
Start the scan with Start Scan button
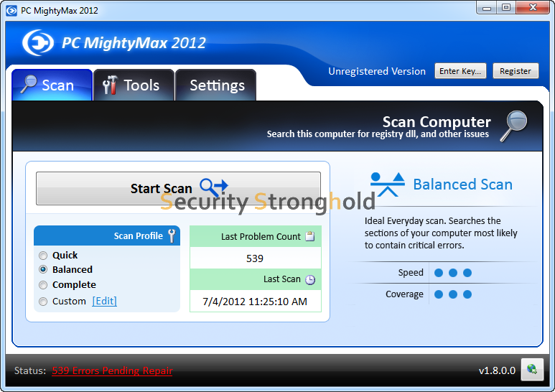178,188
